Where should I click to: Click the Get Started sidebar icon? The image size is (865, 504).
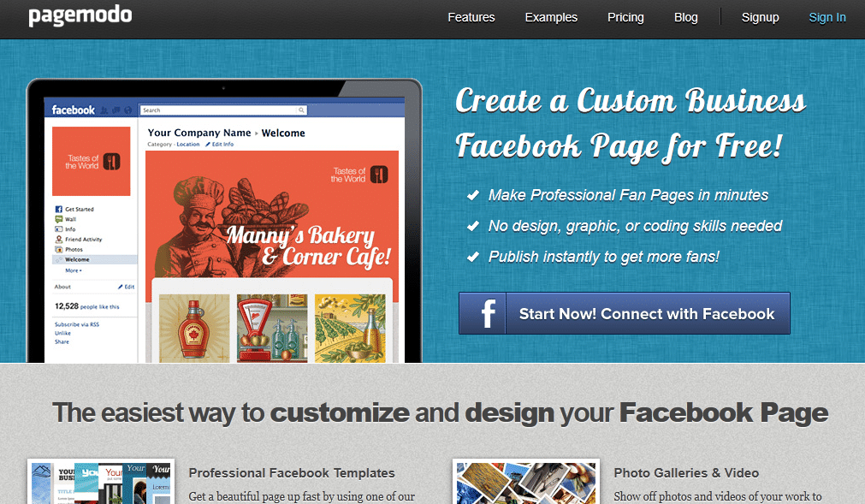pyautogui.click(x=58, y=209)
